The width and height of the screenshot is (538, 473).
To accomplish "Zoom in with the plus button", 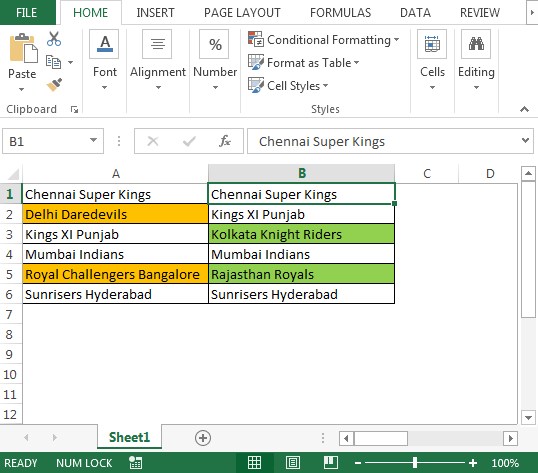I will [473, 463].
